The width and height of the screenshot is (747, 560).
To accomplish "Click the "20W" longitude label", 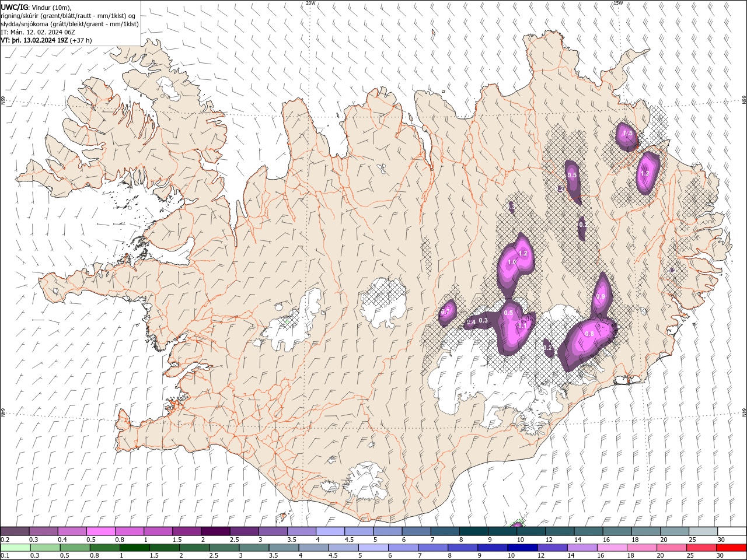I will 311,3.
